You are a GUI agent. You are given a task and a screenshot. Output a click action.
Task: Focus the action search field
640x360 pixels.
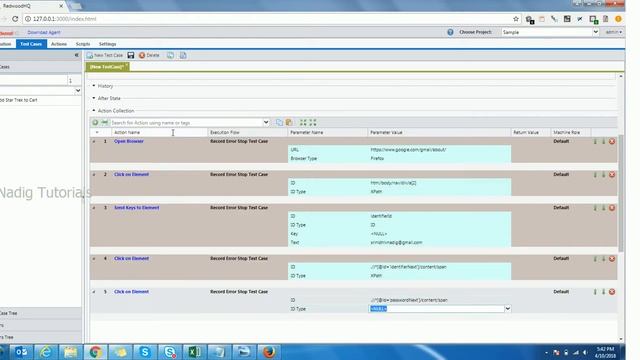[x=186, y=122]
